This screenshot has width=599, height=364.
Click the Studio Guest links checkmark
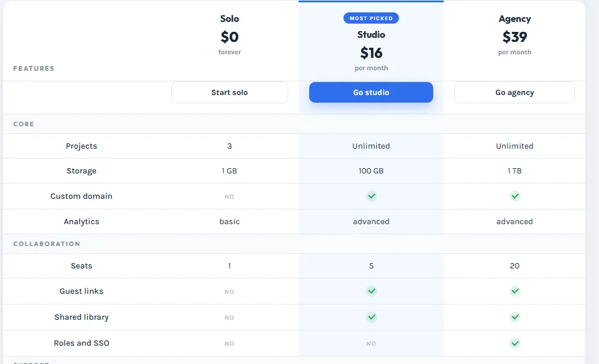(x=371, y=291)
